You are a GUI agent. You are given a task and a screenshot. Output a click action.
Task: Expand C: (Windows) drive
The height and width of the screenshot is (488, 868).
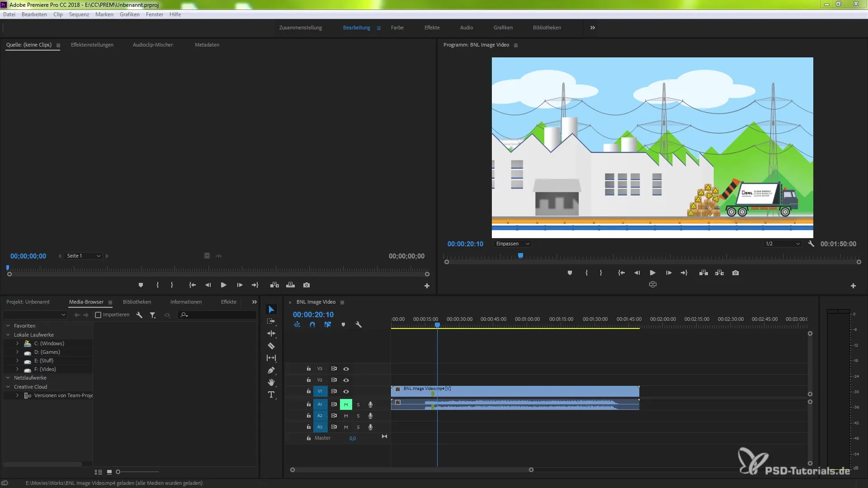click(x=17, y=343)
